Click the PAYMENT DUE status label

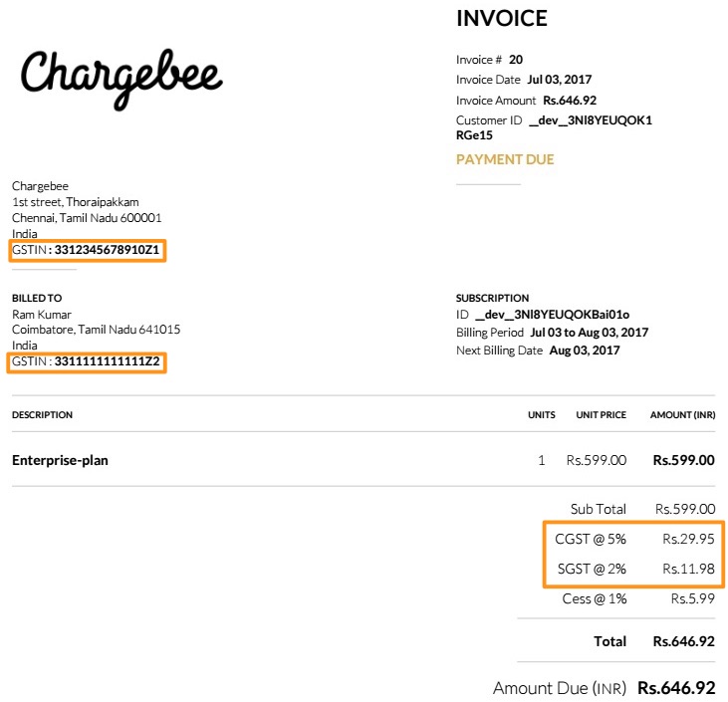point(505,159)
